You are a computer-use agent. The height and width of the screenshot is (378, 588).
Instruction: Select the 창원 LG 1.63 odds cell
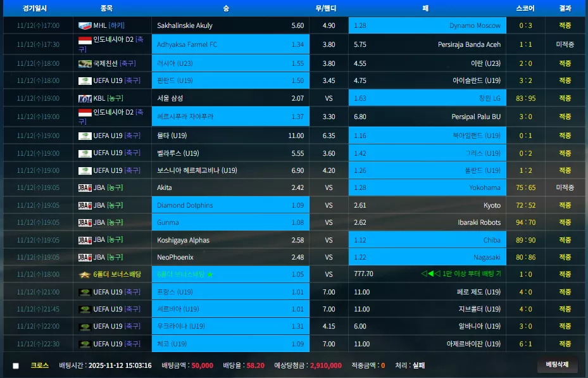pyautogui.click(x=427, y=98)
